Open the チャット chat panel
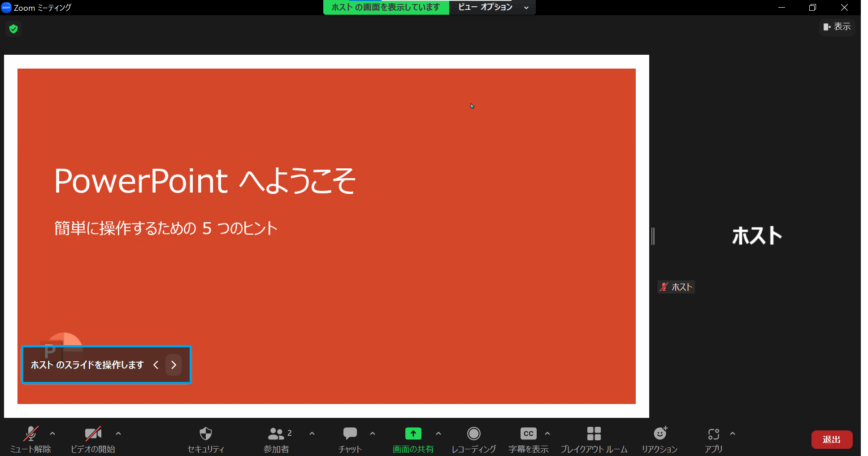The width and height of the screenshot is (868, 456). [350, 434]
